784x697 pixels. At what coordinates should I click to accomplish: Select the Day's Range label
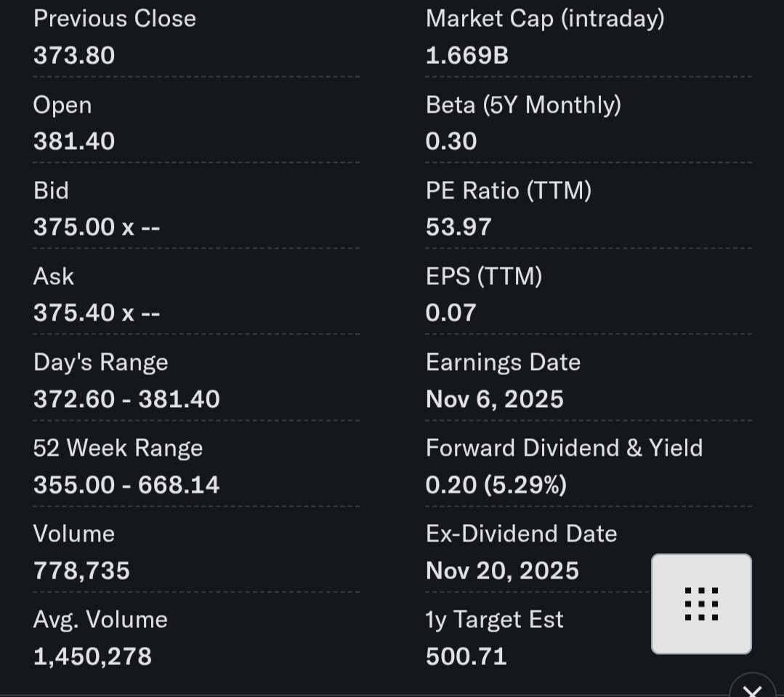[100, 362]
